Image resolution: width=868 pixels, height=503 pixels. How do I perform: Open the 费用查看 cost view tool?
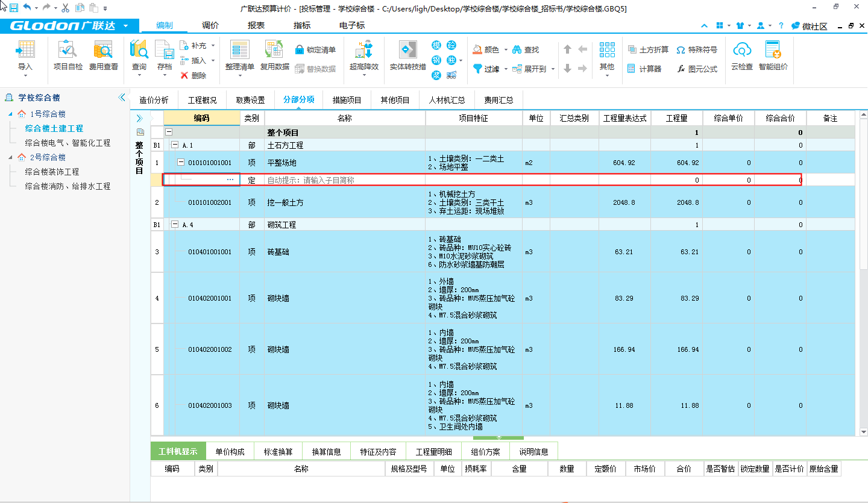103,50
